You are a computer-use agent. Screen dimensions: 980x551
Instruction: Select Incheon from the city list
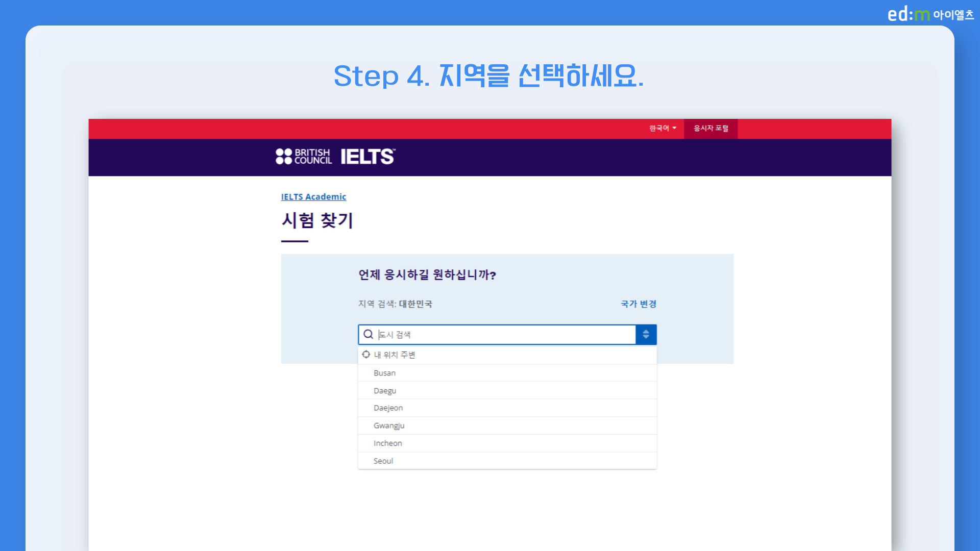(507, 443)
